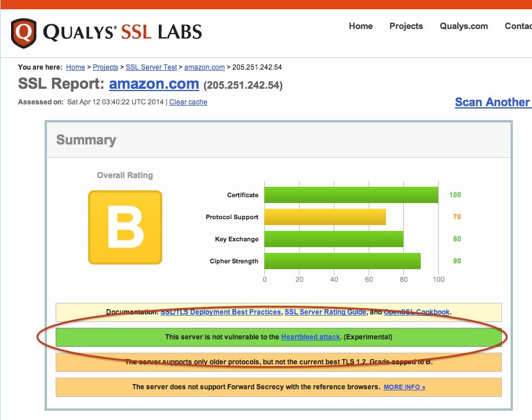Click the Qualys SSL Labs wordmark
This screenshot has width=532, height=420.
pos(122,32)
